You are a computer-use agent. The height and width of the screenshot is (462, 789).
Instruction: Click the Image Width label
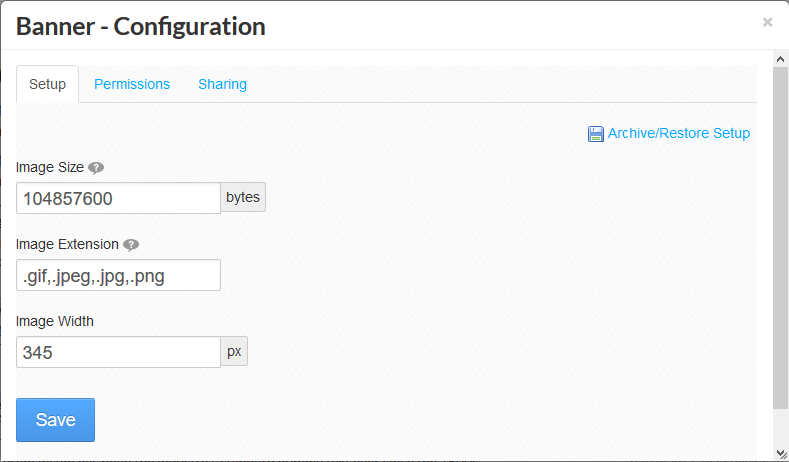point(55,321)
